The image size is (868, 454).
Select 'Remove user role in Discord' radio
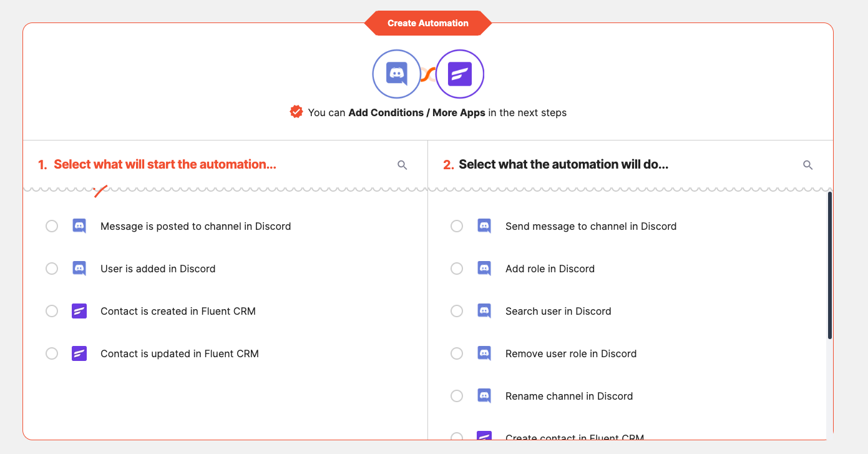pyautogui.click(x=457, y=353)
